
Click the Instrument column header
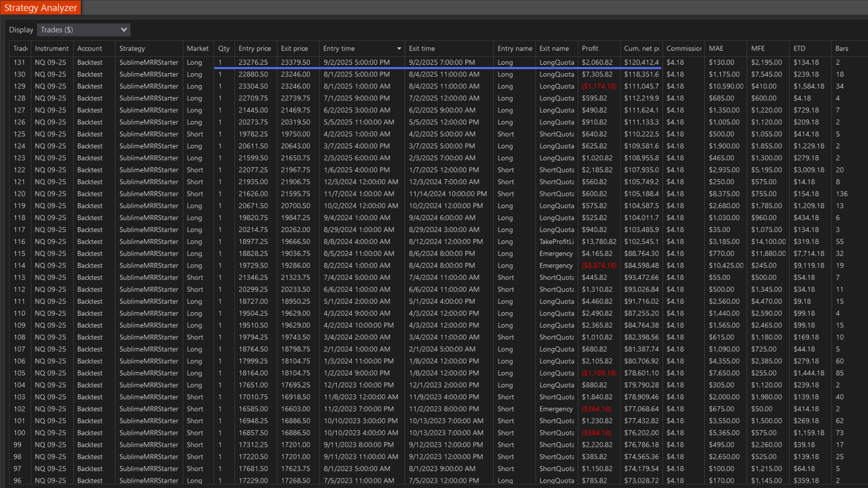tap(52, 49)
